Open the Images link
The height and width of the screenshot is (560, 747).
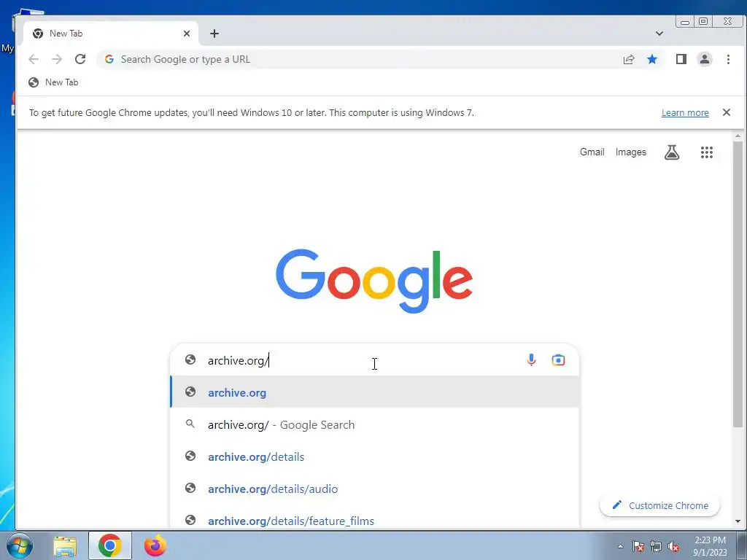tap(631, 152)
